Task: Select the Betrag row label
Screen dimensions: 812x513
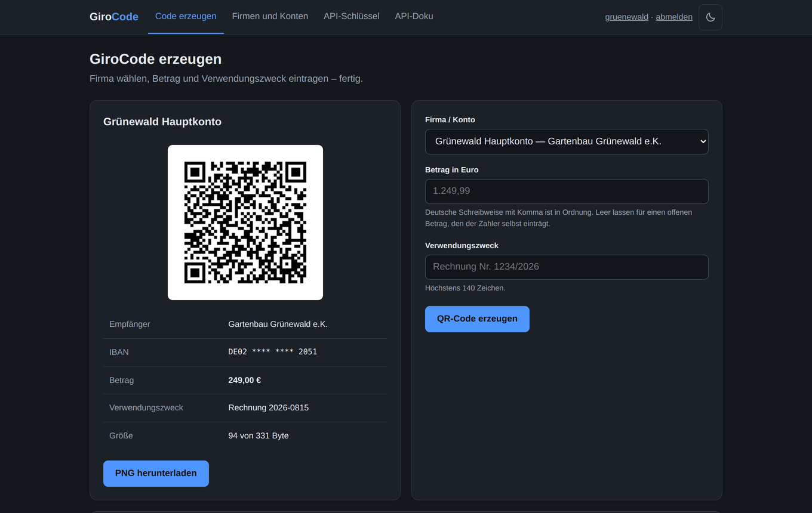Action: [121, 380]
